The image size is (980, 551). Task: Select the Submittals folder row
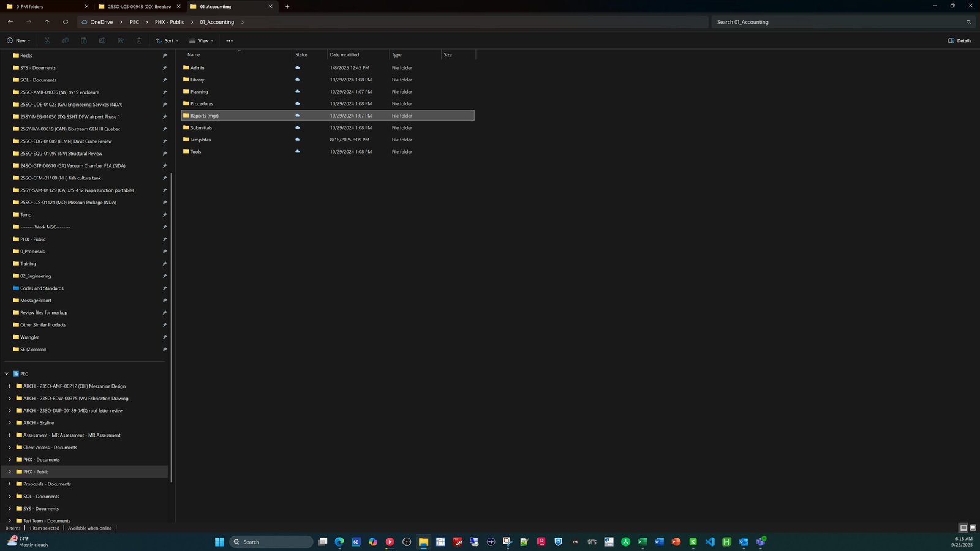tap(328, 127)
